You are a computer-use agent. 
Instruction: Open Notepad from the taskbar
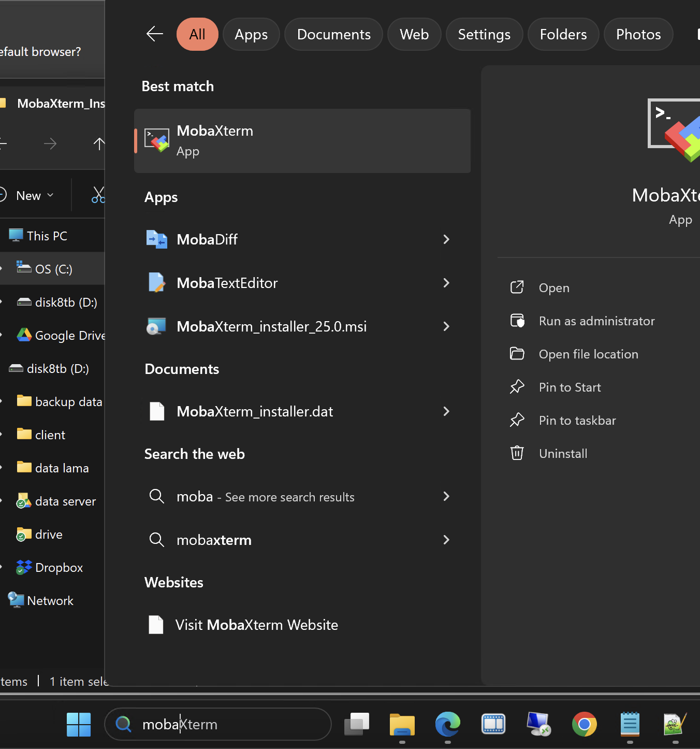coord(630,724)
